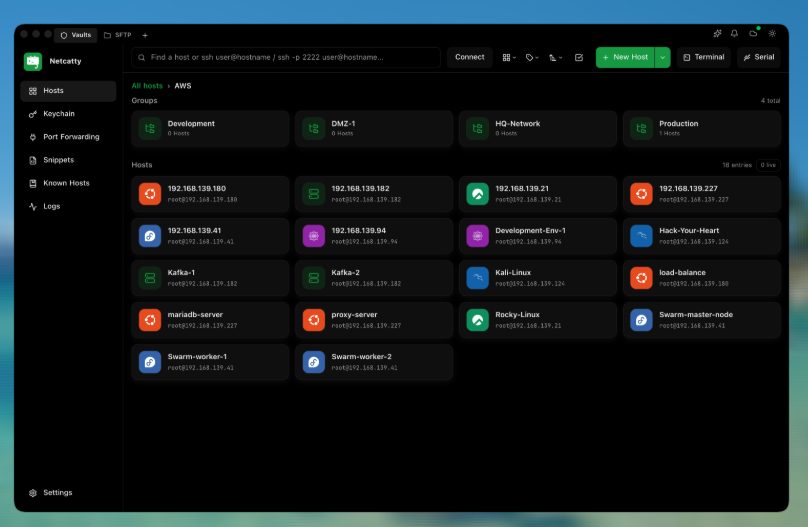Select host 192.168.139.94 purple icon
The width and height of the screenshot is (808, 527).
[314, 236]
